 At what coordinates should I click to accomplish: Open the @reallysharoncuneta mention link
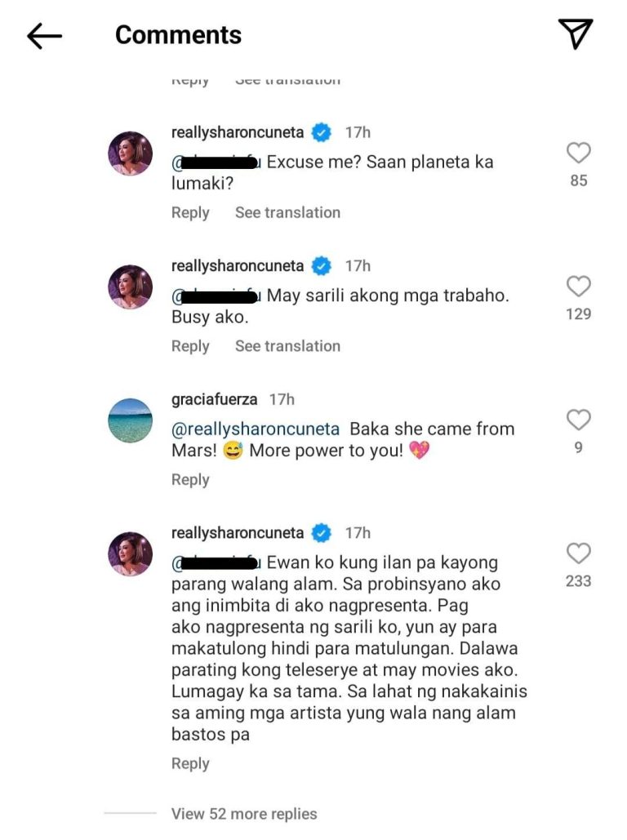(x=256, y=429)
